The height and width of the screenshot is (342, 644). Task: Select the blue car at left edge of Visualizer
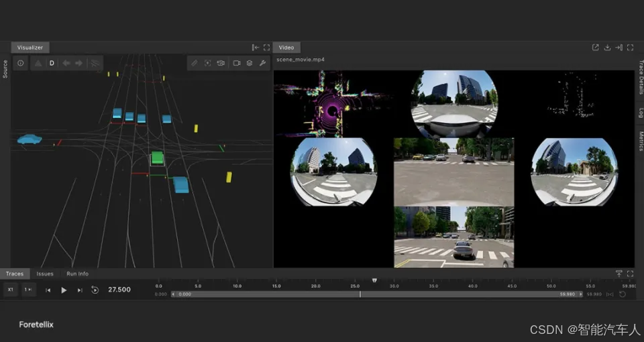(x=30, y=139)
